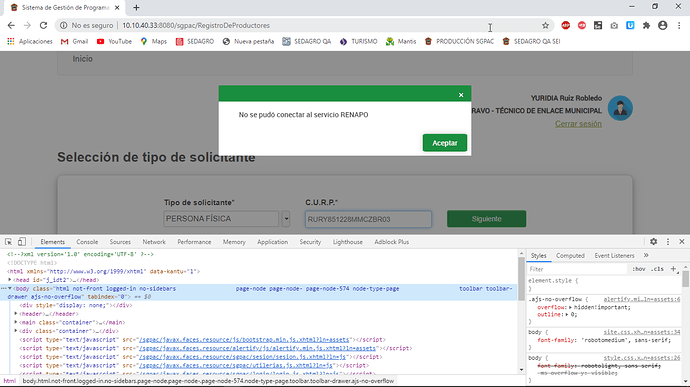Switch to the Console tab

click(x=87, y=242)
